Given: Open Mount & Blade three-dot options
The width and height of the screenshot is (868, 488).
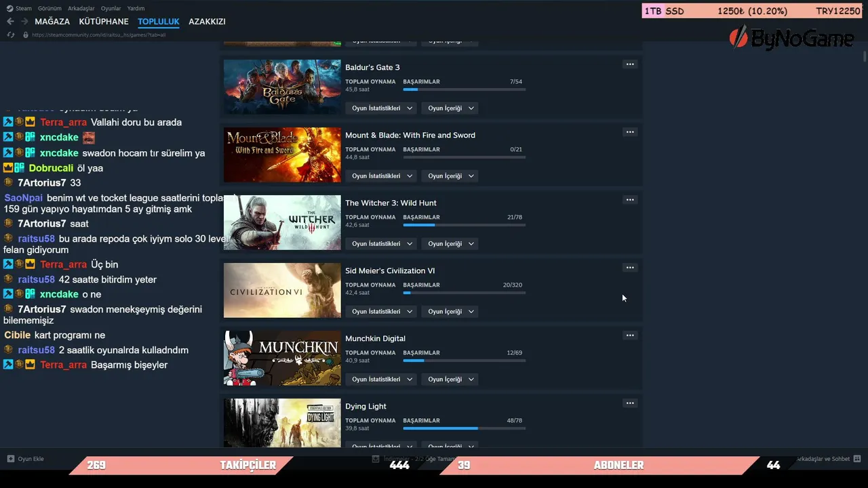Looking at the screenshot, I should click(630, 132).
